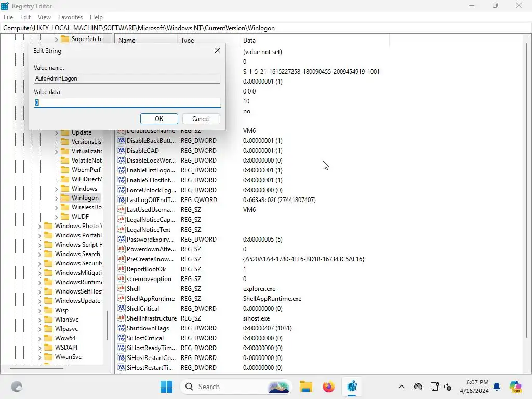Expand the Winlogon key
Image resolution: width=532 pixels, height=399 pixels.
click(56, 198)
